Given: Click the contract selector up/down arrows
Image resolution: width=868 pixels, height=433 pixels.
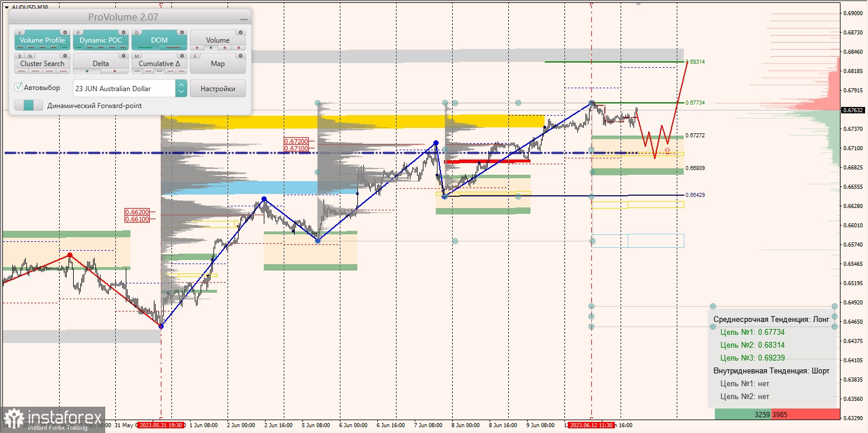Looking at the screenshot, I should 181,88.
